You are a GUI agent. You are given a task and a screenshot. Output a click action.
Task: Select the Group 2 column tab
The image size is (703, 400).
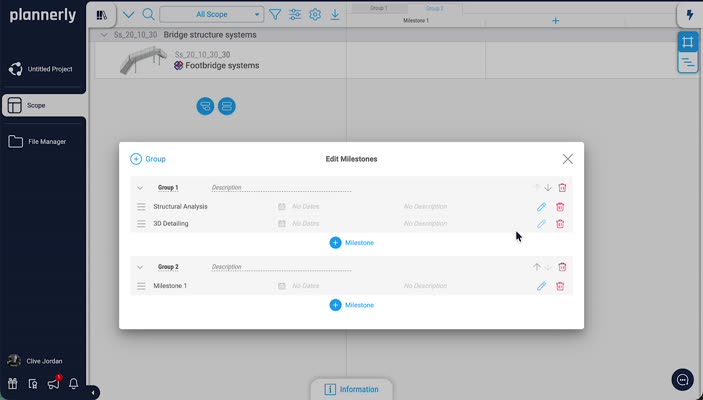434,8
